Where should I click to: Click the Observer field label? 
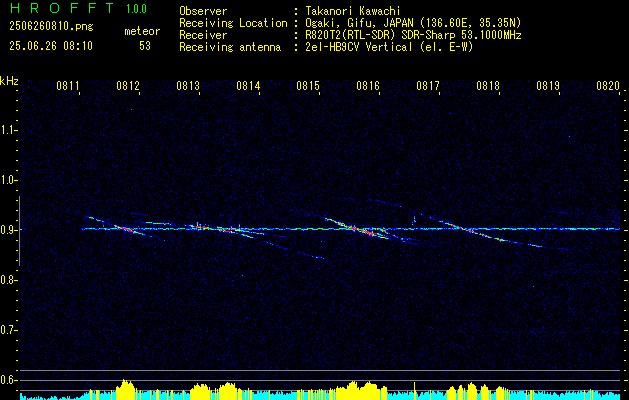pyautogui.click(x=203, y=11)
